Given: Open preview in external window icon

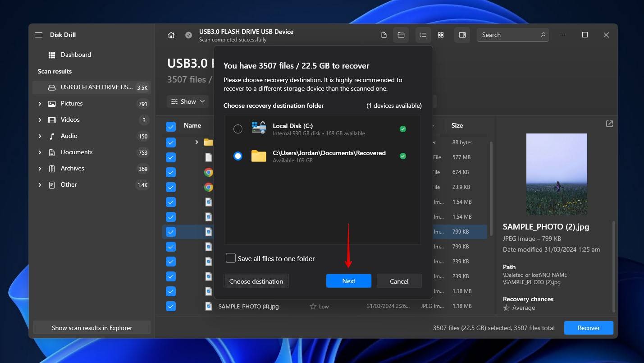Looking at the screenshot, I should click(x=609, y=124).
